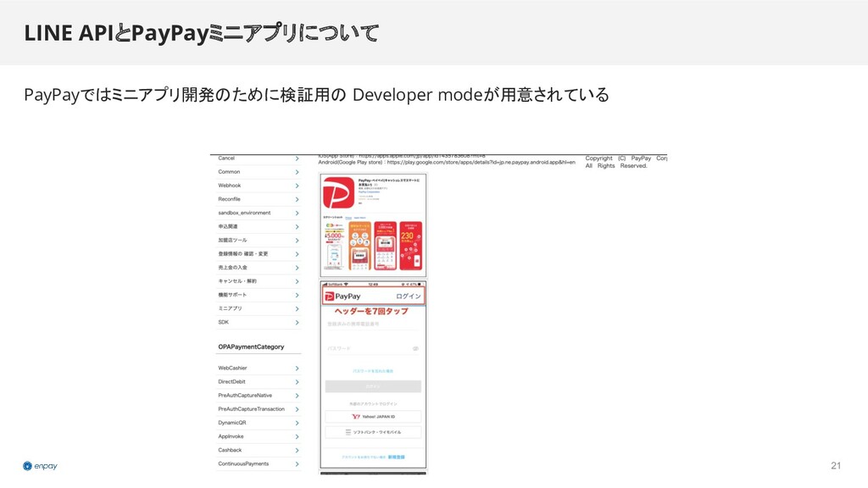Open the 売上金の入金 menu entry
The height and width of the screenshot is (488, 868).
click(259, 268)
